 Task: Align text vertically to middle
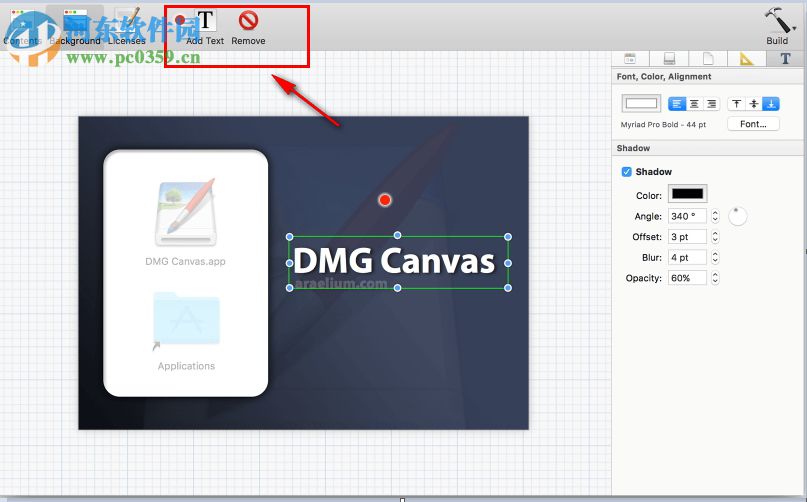(753, 104)
